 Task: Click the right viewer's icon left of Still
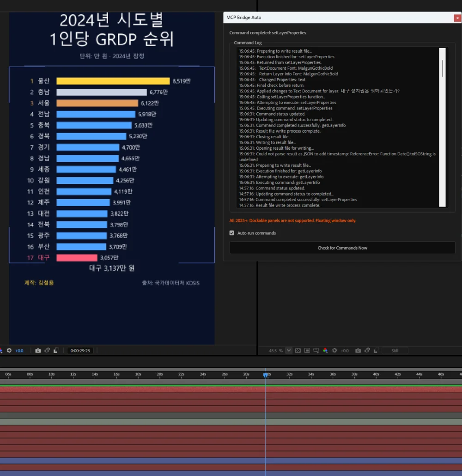tap(377, 351)
